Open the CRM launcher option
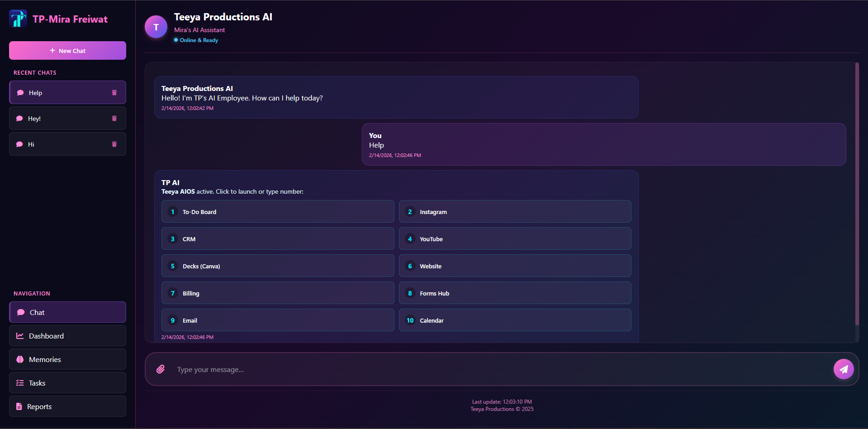868x429 pixels. 277,239
